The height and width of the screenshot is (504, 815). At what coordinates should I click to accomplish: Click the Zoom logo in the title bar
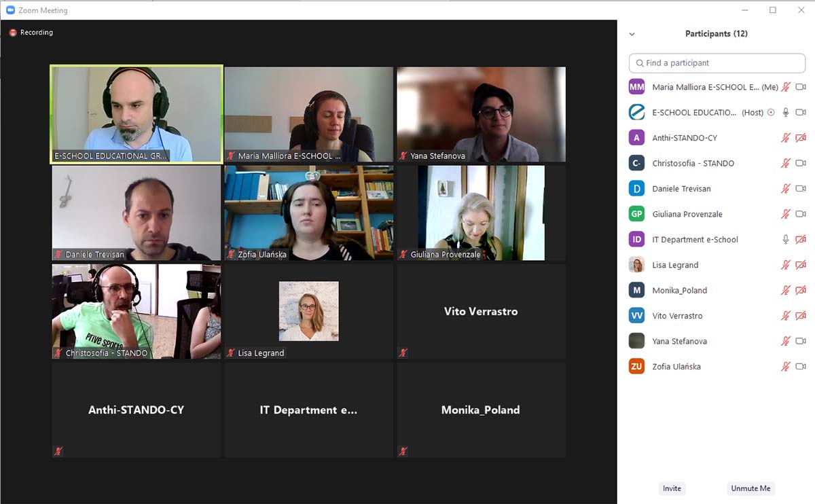click(x=10, y=10)
